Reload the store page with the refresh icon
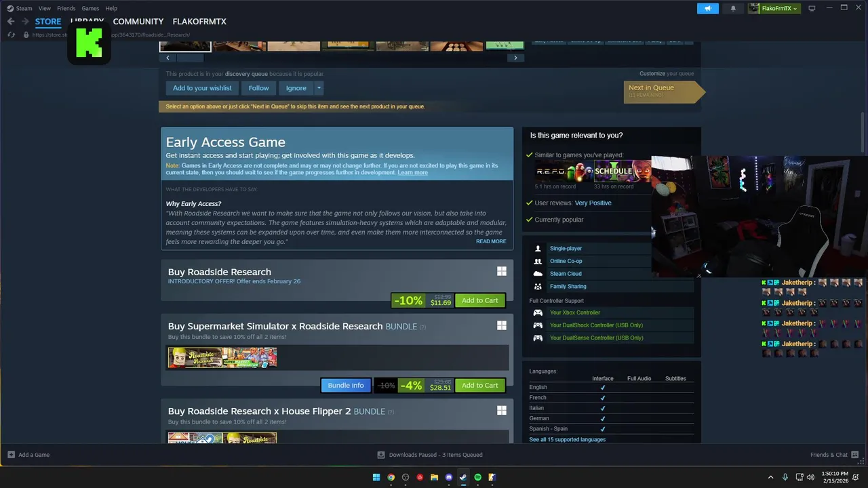 click(x=11, y=35)
